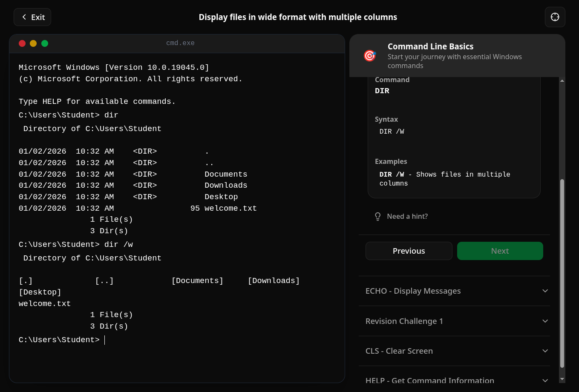The height and width of the screenshot is (392, 579).
Task: Click the scrollbar up arrow
Action: (562, 80)
